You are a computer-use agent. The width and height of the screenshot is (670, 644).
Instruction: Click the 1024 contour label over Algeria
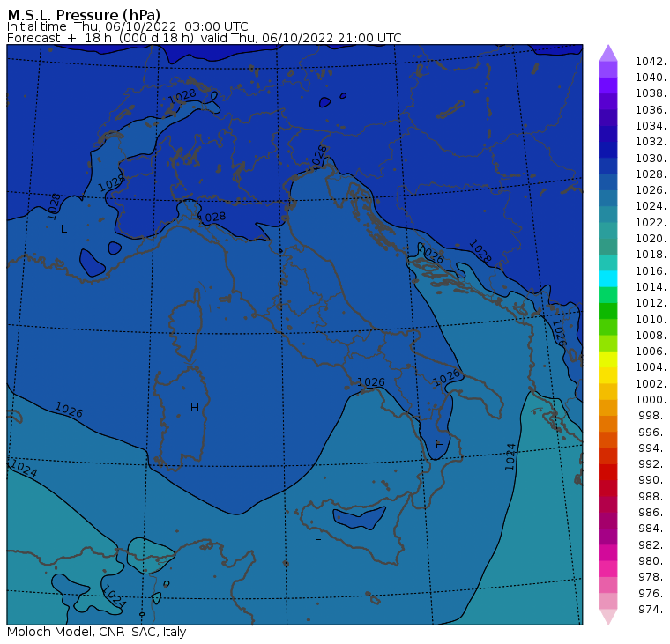coord(114,596)
